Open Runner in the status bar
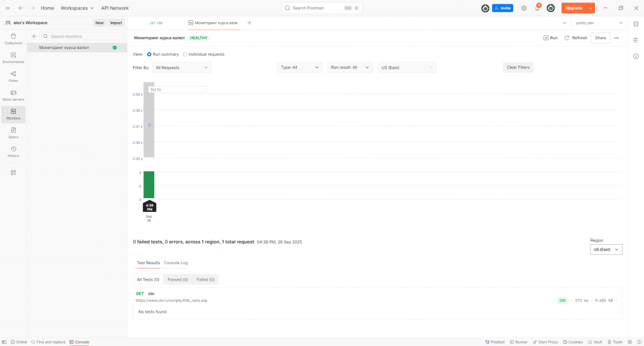This screenshot has height=346, width=644. (x=519, y=342)
